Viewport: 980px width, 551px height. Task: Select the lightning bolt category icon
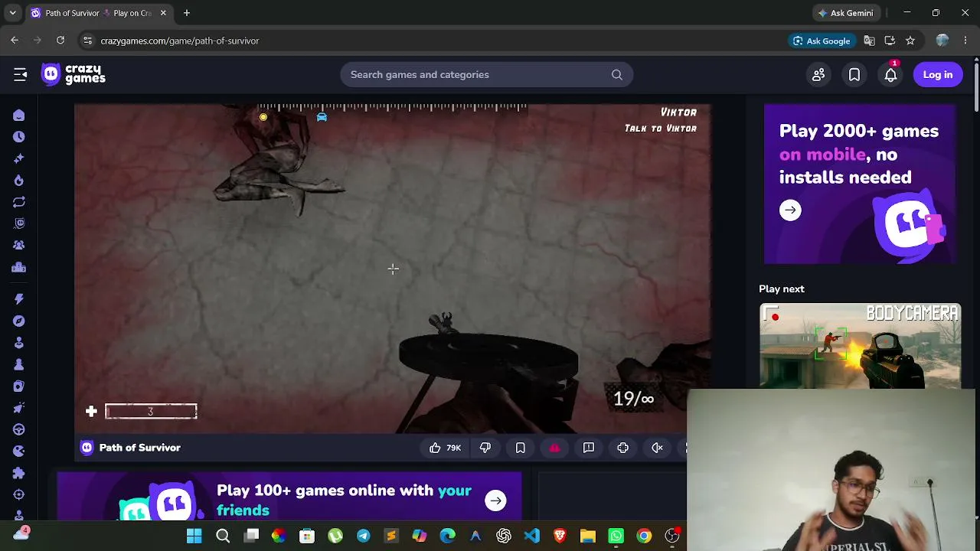pos(19,298)
